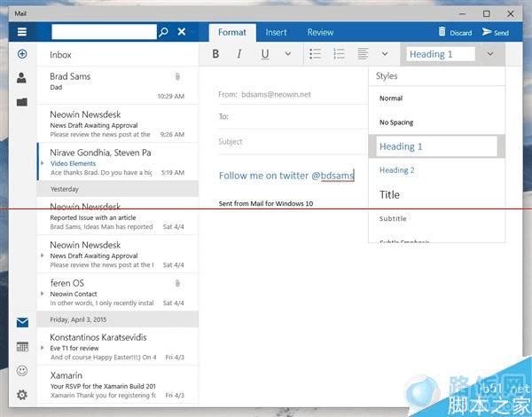532x417 pixels.
Task: Expand more font formatting options
Action: point(287,53)
